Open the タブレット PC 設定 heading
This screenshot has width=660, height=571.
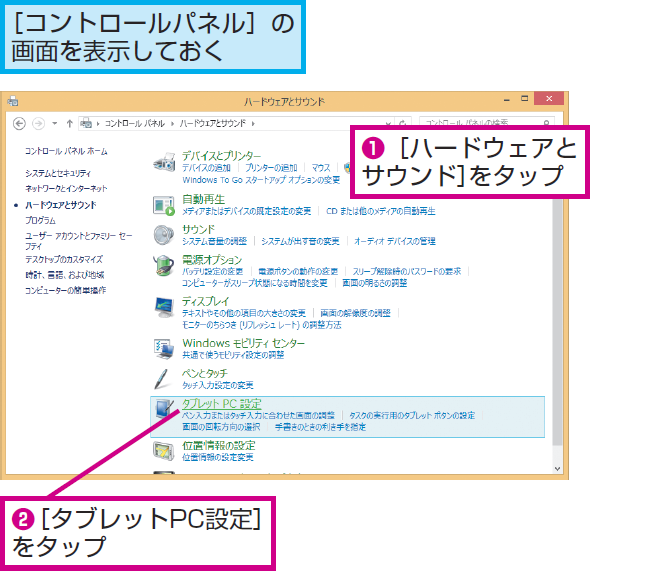point(221,404)
